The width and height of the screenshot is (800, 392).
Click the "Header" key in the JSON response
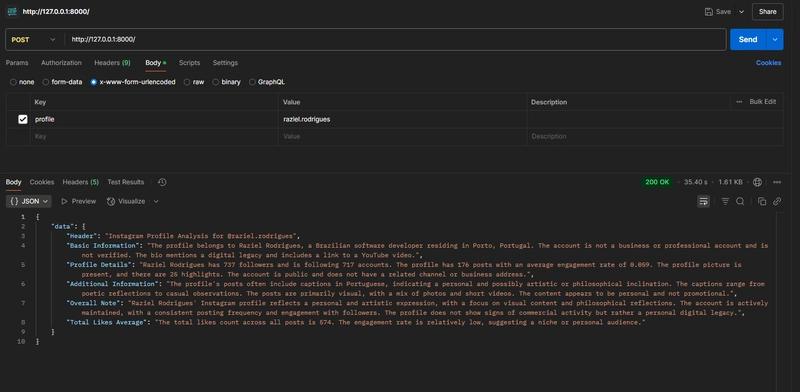click(x=82, y=236)
